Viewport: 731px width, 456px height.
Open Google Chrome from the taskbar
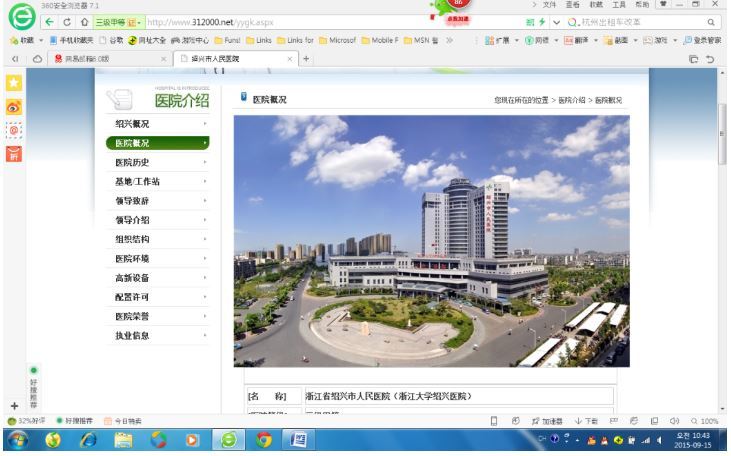point(264,440)
